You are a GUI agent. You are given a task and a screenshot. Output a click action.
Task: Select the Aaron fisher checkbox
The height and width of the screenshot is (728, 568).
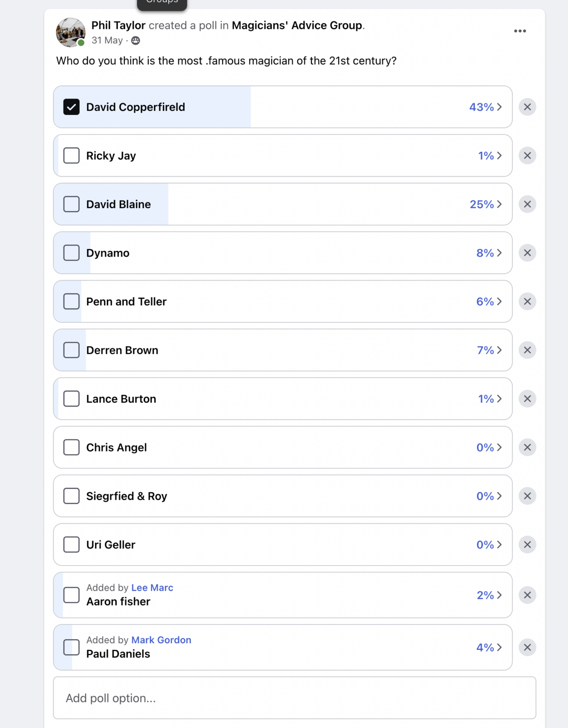pos(71,595)
